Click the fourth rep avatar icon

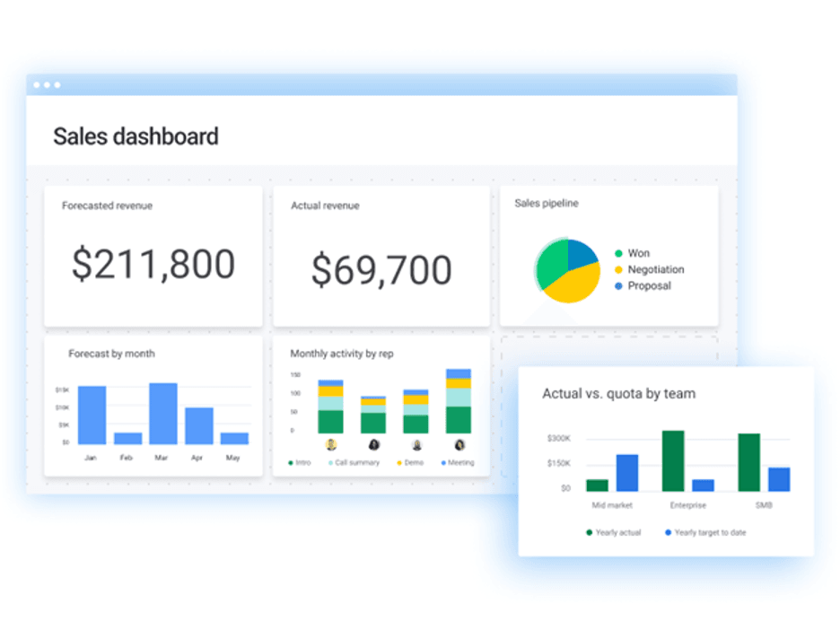pos(459,445)
